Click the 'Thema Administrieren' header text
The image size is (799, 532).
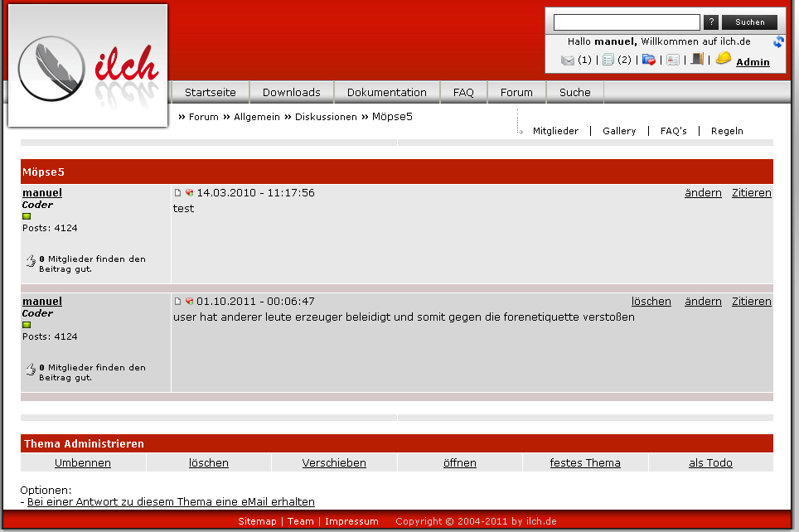pos(84,443)
